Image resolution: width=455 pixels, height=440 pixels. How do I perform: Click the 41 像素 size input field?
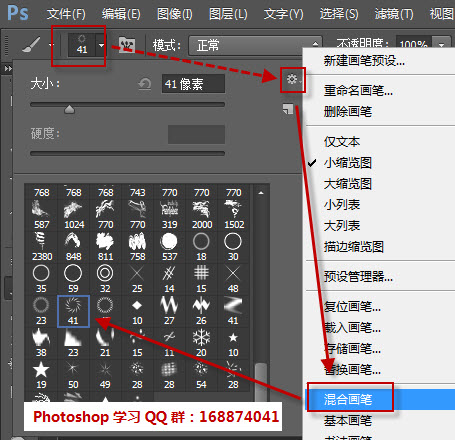(193, 84)
